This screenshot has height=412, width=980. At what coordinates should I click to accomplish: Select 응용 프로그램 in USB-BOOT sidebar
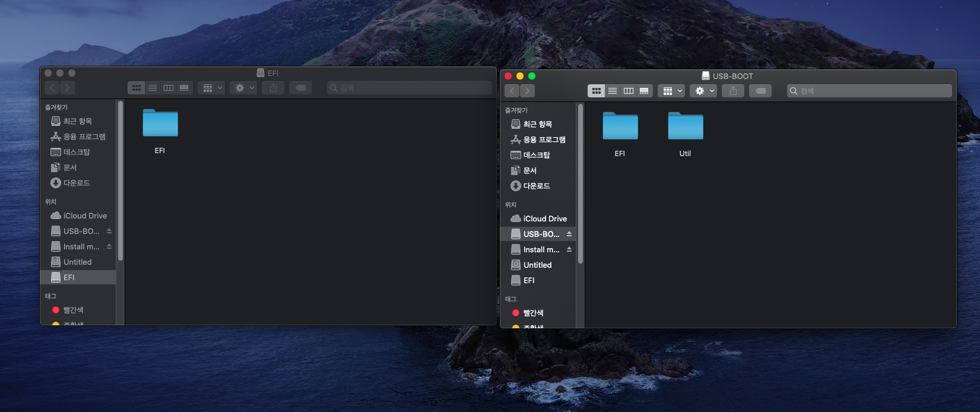pos(538,140)
